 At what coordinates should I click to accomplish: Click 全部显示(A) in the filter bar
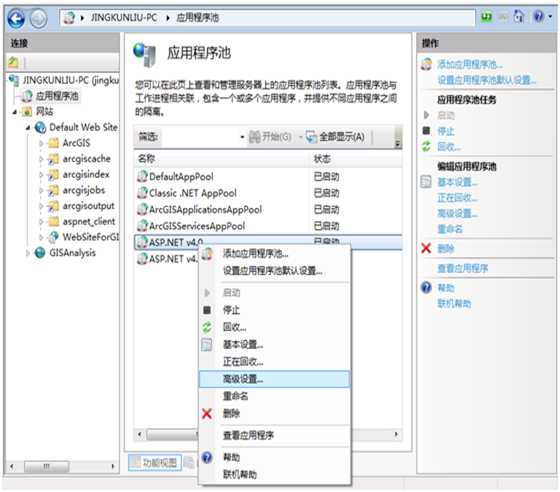click(x=335, y=137)
